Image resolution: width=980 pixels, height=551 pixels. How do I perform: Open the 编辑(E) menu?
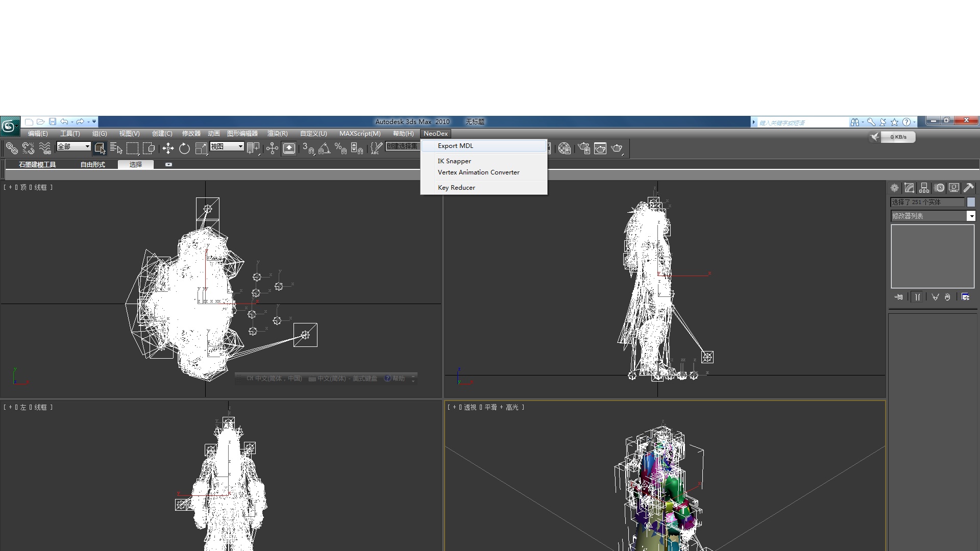coord(38,134)
